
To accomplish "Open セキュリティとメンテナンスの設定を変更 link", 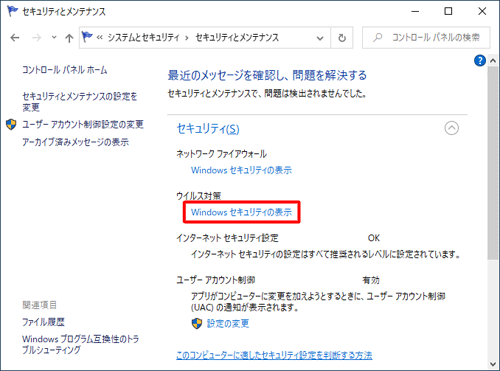I will (80, 102).
